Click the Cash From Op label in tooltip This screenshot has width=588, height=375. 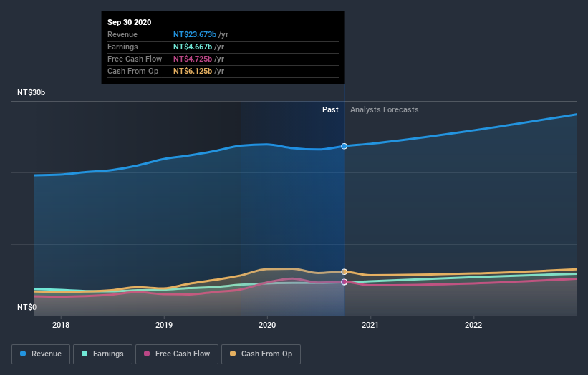coord(132,71)
